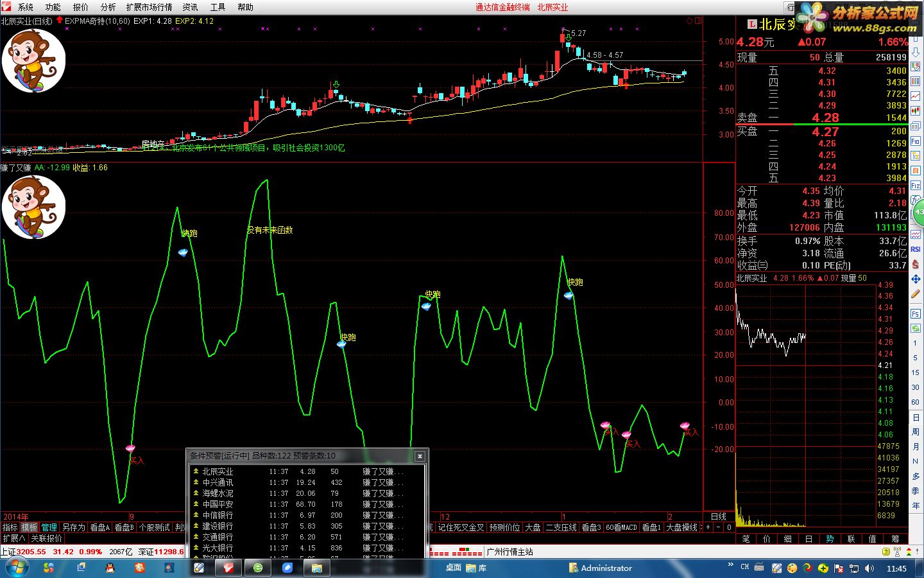
Task: Click the 关联报价 tab
Action: coord(47,538)
